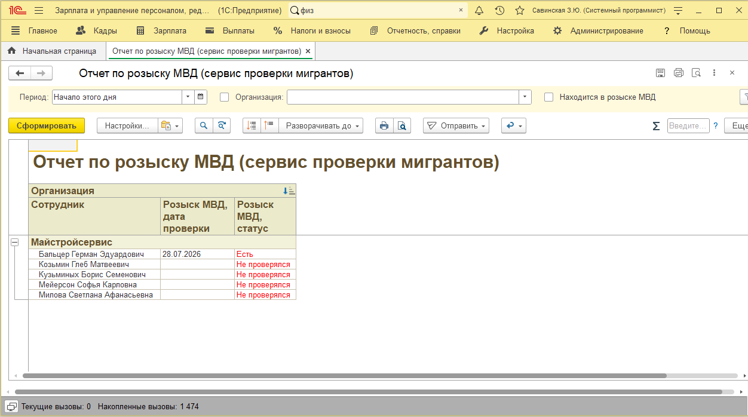Open the Настройки... button
748x417 pixels.
click(x=127, y=125)
